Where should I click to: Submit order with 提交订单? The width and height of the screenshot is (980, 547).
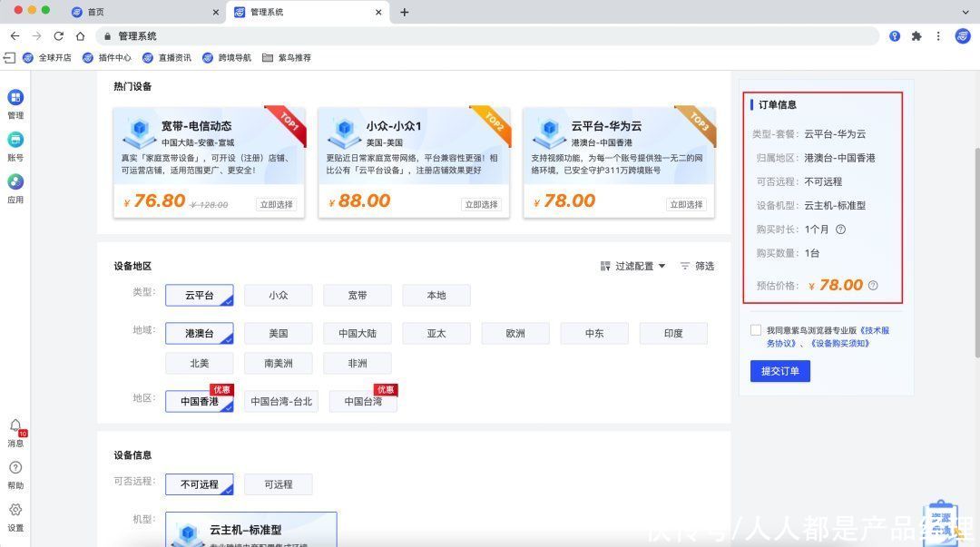[x=780, y=371]
